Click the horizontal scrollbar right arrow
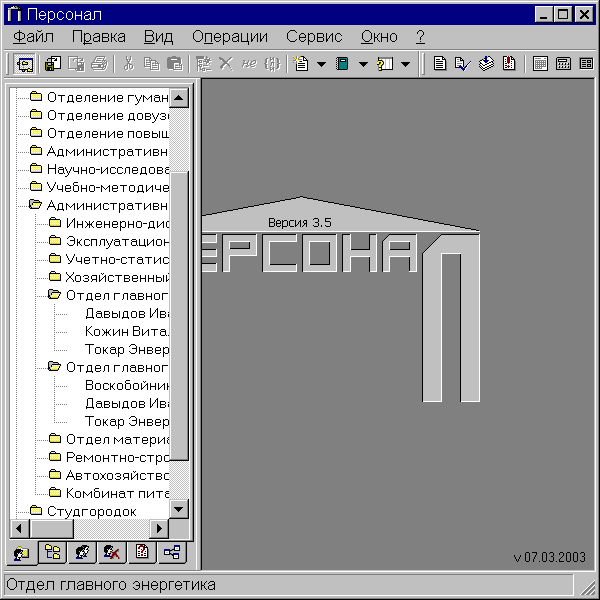The image size is (600, 600). [159, 528]
